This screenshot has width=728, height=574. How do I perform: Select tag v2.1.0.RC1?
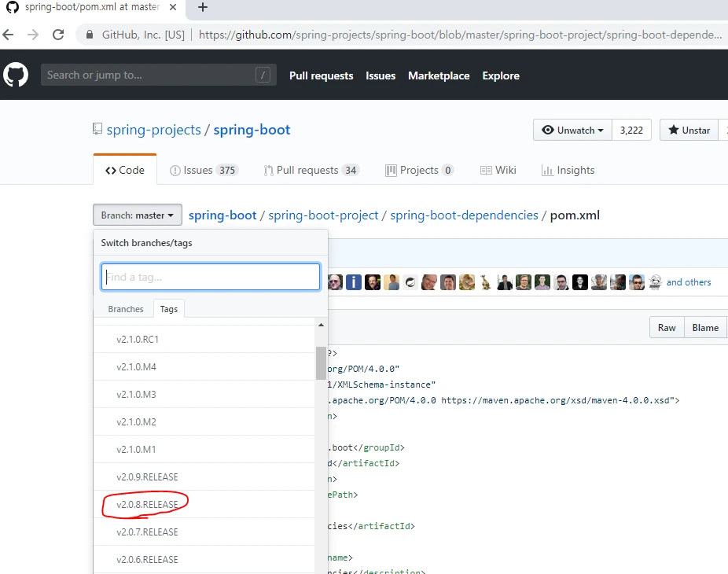(204, 340)
